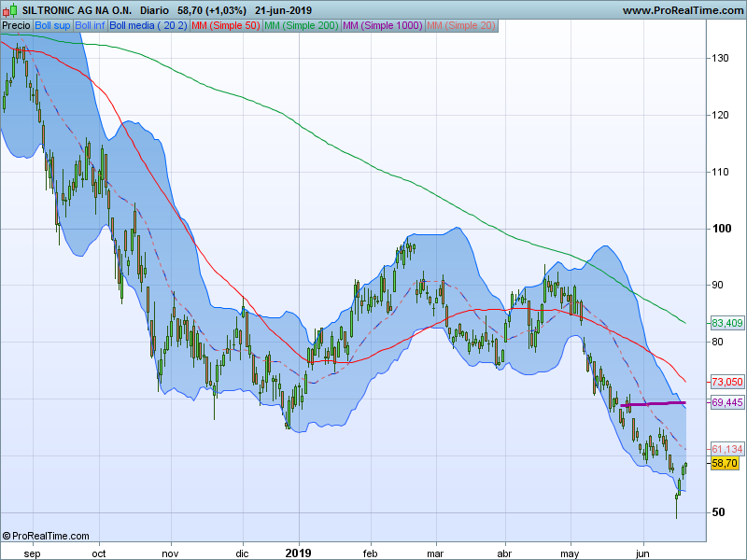Click the may label on time axis
This screenshot has height=560, width=747.
pyautogui.click(x=570, y=553)
